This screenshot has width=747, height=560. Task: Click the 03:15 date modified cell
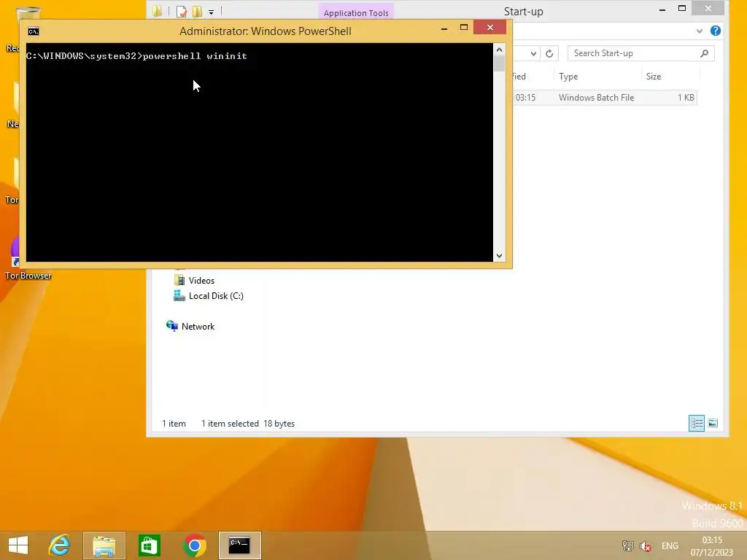tap(525, 98)
